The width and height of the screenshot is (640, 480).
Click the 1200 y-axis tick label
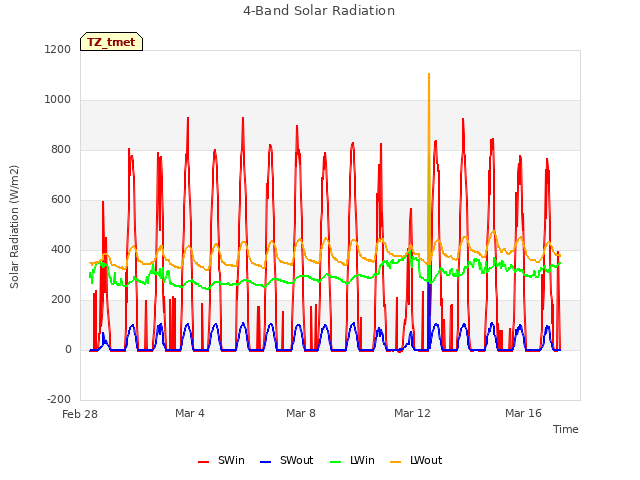coord(58,50)
